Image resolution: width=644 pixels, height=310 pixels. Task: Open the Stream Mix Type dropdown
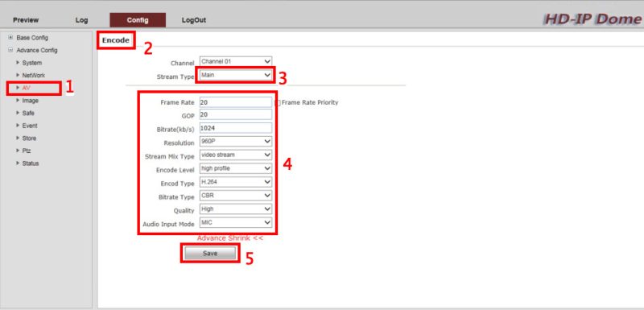[236, 155]
